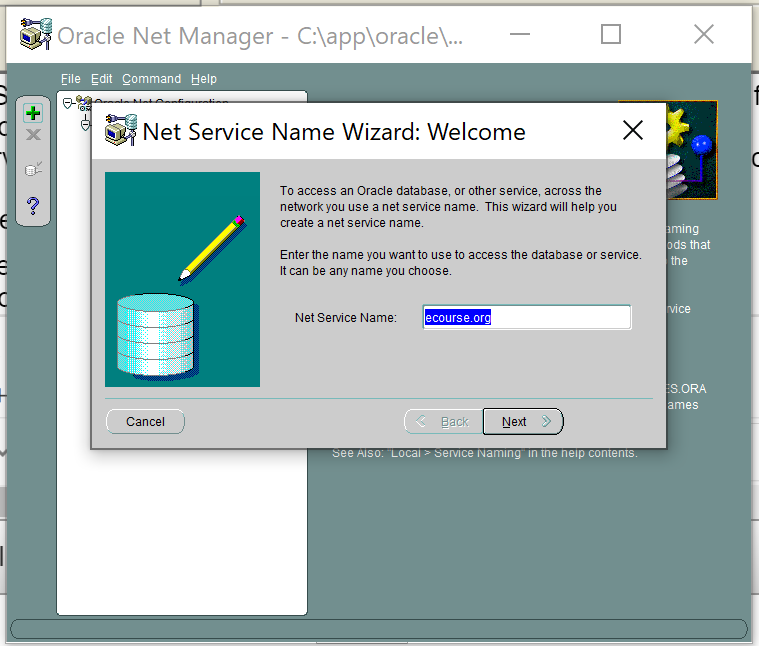This screenshot has height=646, width=759.
Task: Open the Command menu
Action: [151, 79]
